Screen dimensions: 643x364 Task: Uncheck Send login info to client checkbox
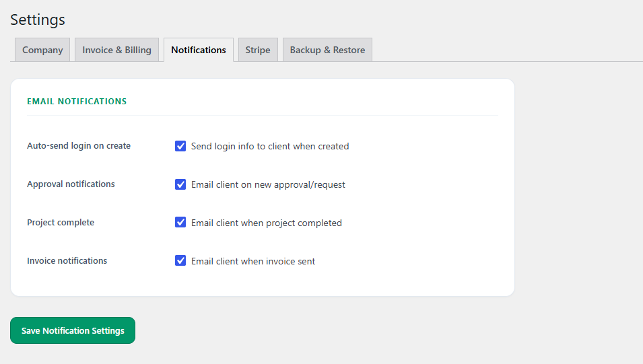click(180, 146)
